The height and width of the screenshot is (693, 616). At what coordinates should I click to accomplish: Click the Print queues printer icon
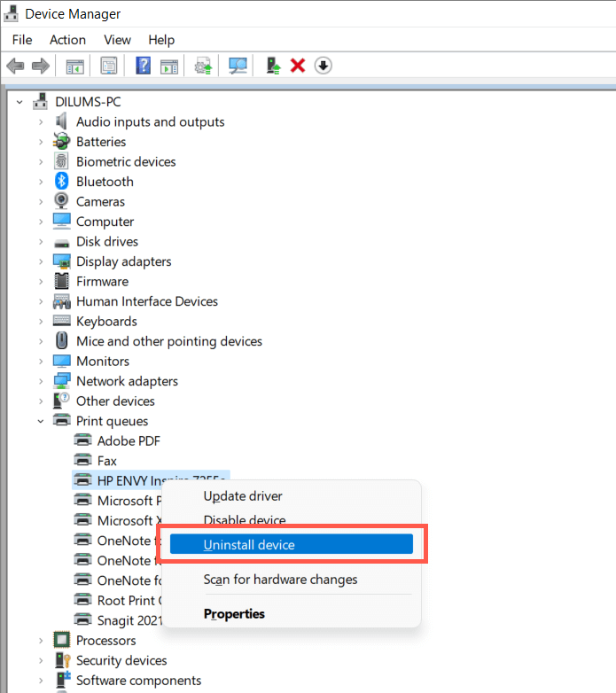[x=61, y=420]
